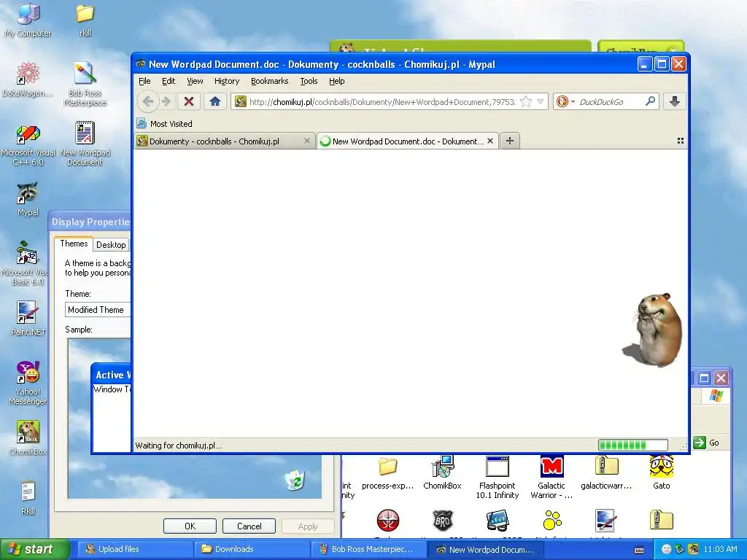The height and width of the screenshot is (560, 747).
Task: Open the URL history dropdown arrow
Action: coord(541,101)
